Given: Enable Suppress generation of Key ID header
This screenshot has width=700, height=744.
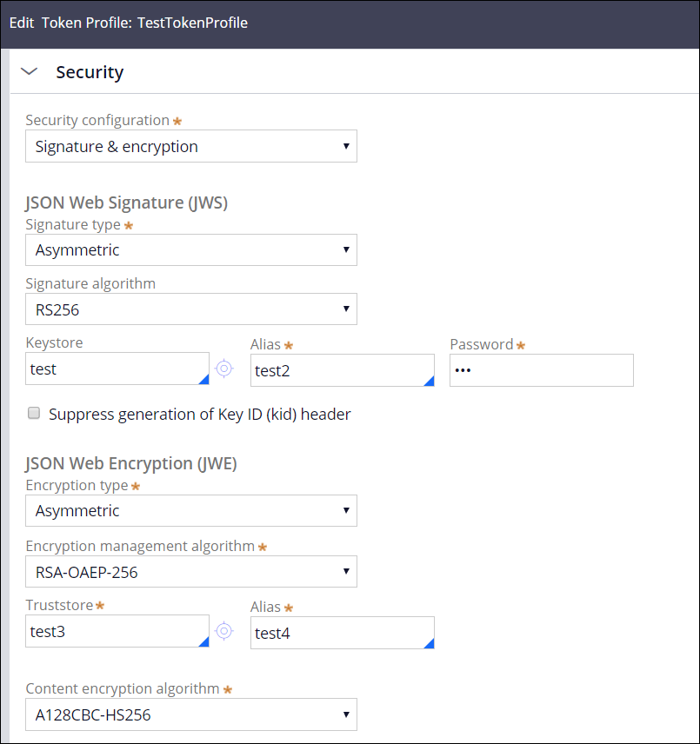Looking at the screenshot, I should [35, 415].
